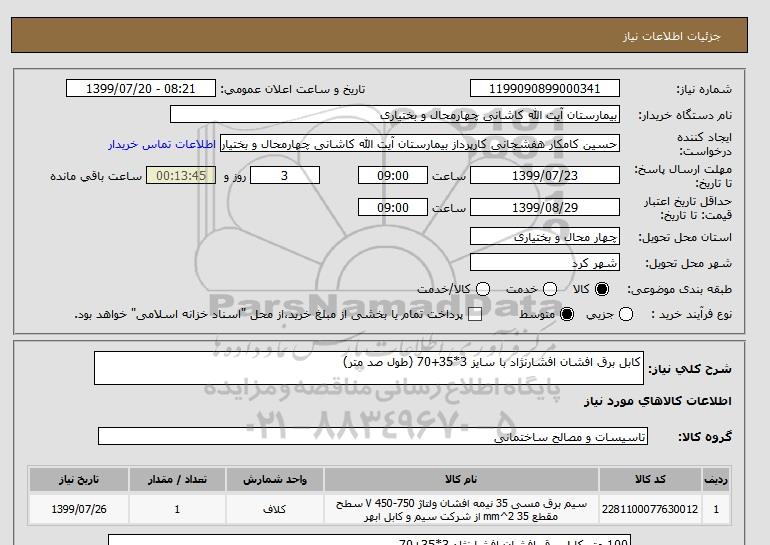Viewport: 770px width, 545px height.
Task: Click the گروه کالا label
Action: pyautogui.click(x=705, y=436)
